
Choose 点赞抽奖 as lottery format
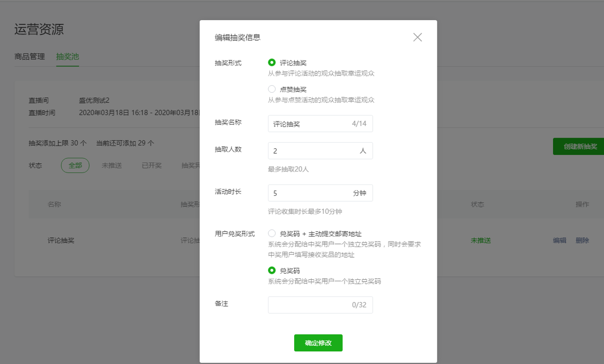point(272,88)
